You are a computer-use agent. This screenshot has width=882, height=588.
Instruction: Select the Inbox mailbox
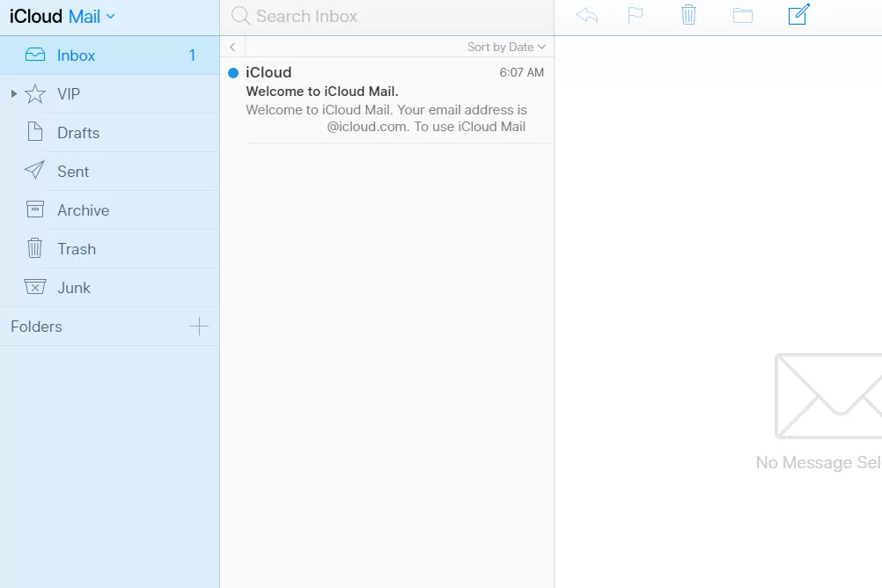coord(77,55)
